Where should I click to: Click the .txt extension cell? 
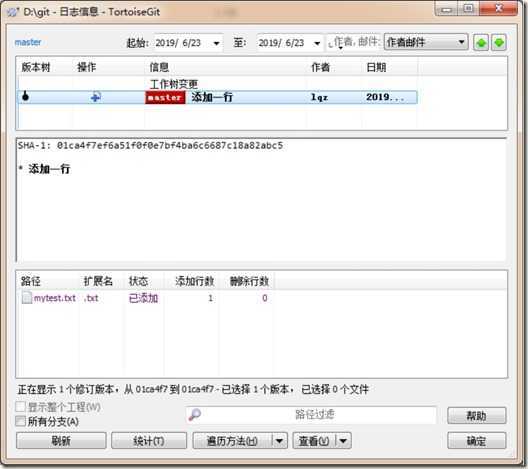coord(91,298)
